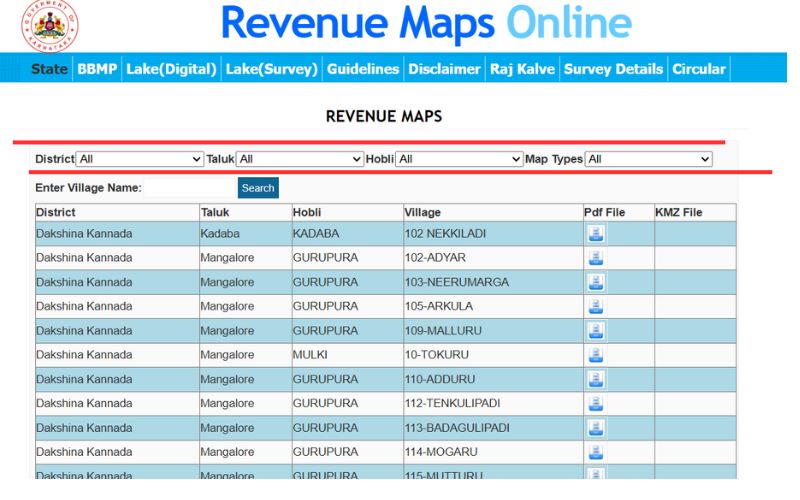Click 112-TENKULIPADI PDF file icon
The height and width of the screenshot is (500, 800).
click(x=595, y=404)
